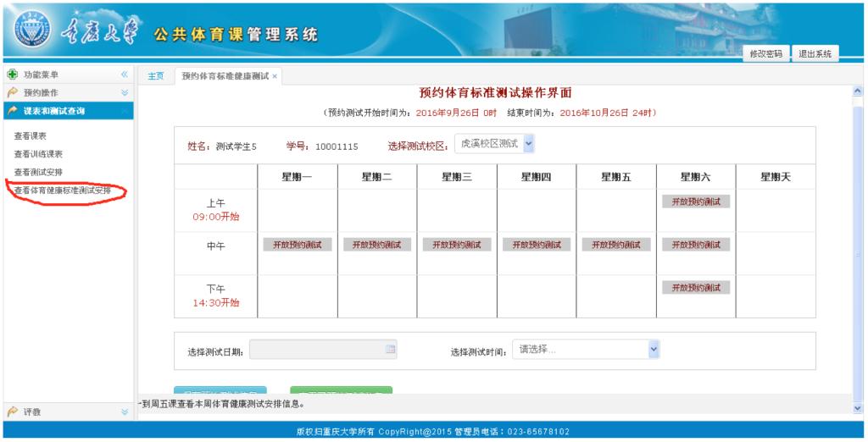Click Saturday morning 开放预约测试 slot
868x442 pixels.
[695, 202]
